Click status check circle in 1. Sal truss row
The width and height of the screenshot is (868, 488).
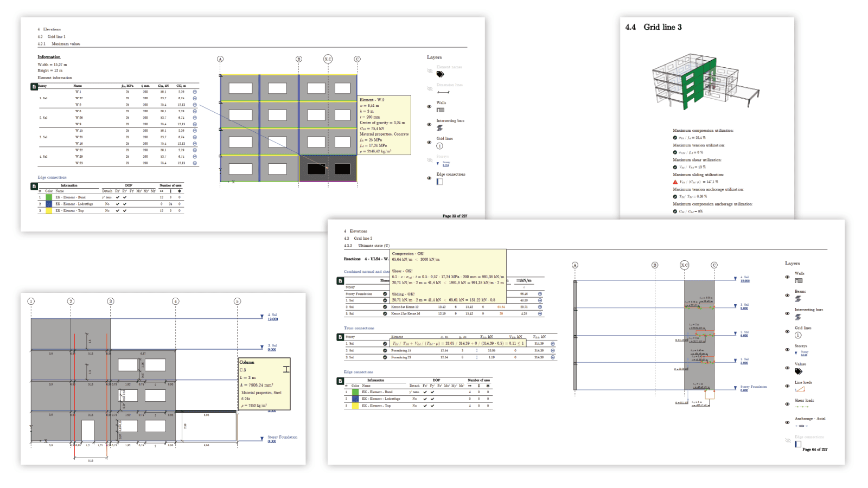385,343
